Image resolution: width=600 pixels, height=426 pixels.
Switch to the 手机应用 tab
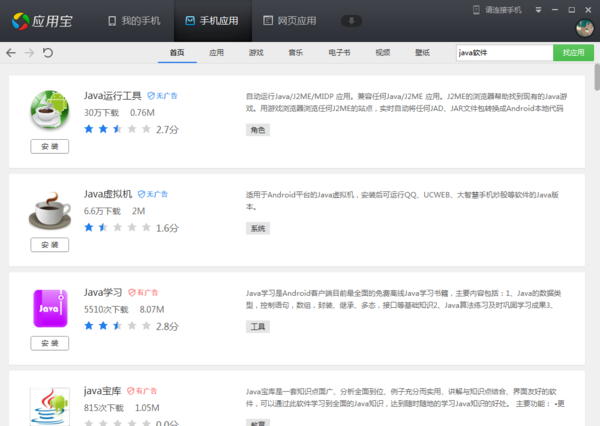pos(212,21)
